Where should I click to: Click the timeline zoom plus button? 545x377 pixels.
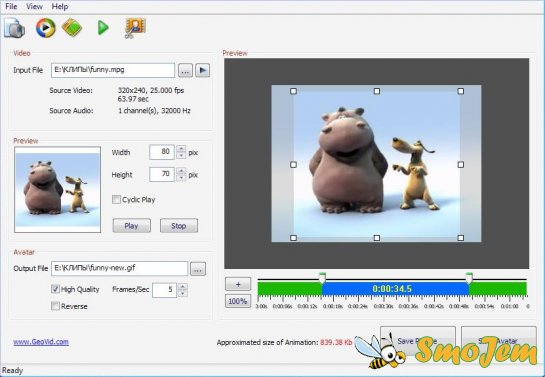[x=238, y=284]
